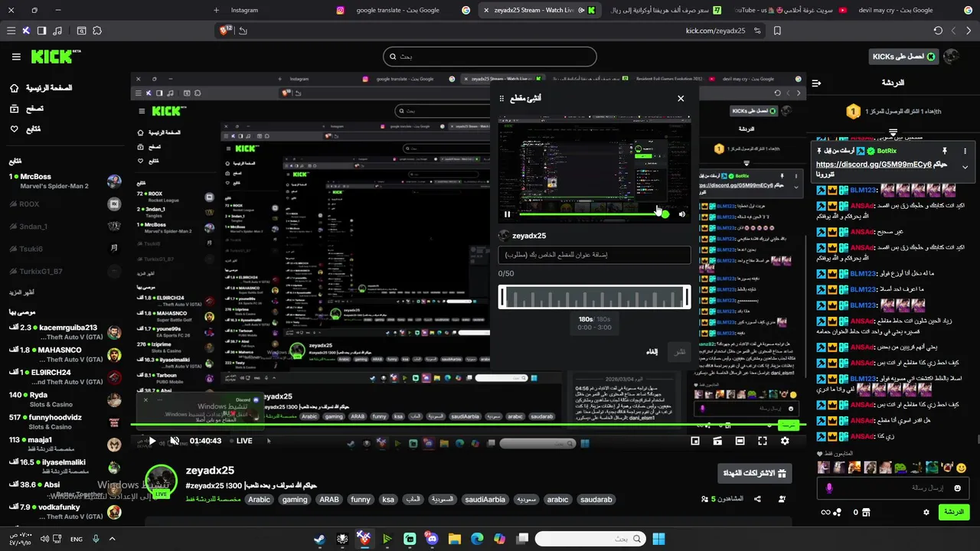Image resolution: width=980 pixels, height=551 pixels.
Task: Open the user profile avatar menu
Action: (x=952, y=57)
